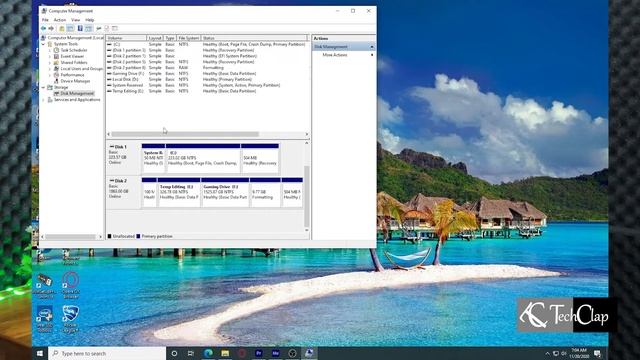Select Task Scheduler in the tree
The width and height of the screenshot is (640, 360).
coord(74,50)
